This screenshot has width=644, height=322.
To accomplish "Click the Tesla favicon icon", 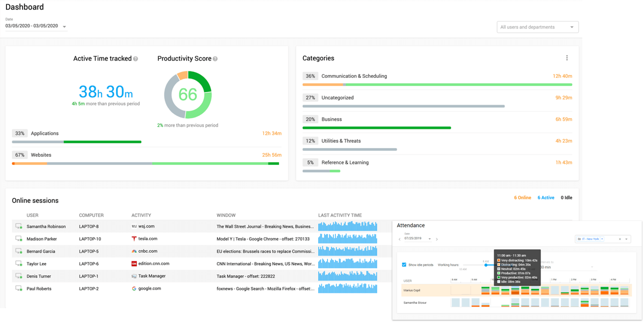I will (134, 239).
